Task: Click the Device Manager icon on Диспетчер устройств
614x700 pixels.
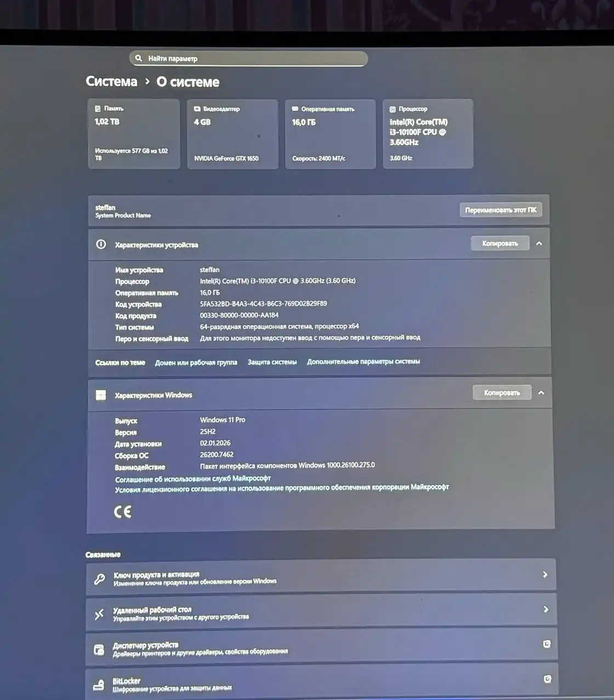Action: point(99,648)
